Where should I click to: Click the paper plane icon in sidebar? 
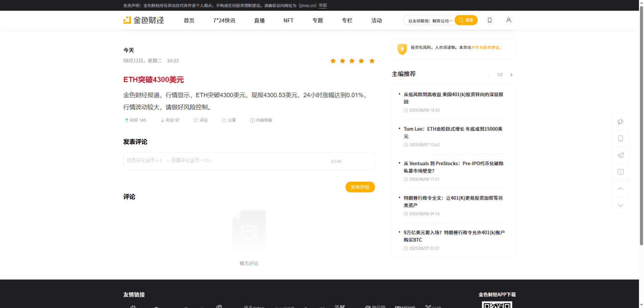pyautogui.click(x=620, y=155)
